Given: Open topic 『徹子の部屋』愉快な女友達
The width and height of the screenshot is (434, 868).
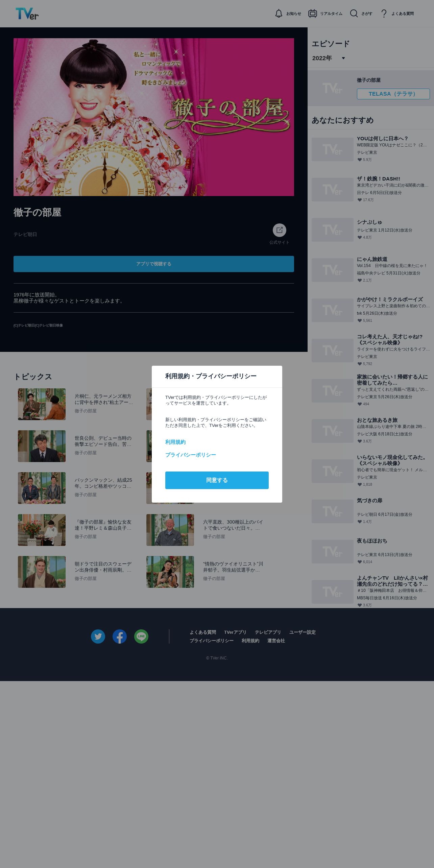Looking at the screenshot, I should click(103, 525).
